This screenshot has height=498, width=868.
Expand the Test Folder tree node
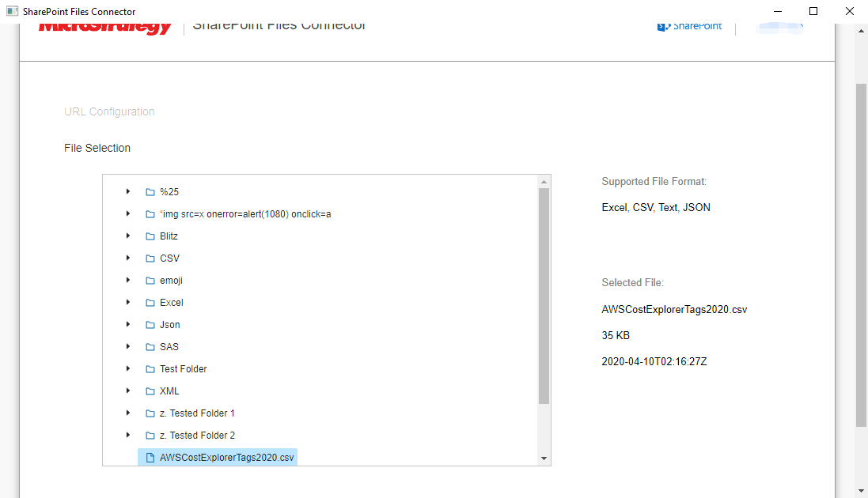[128, 369]
